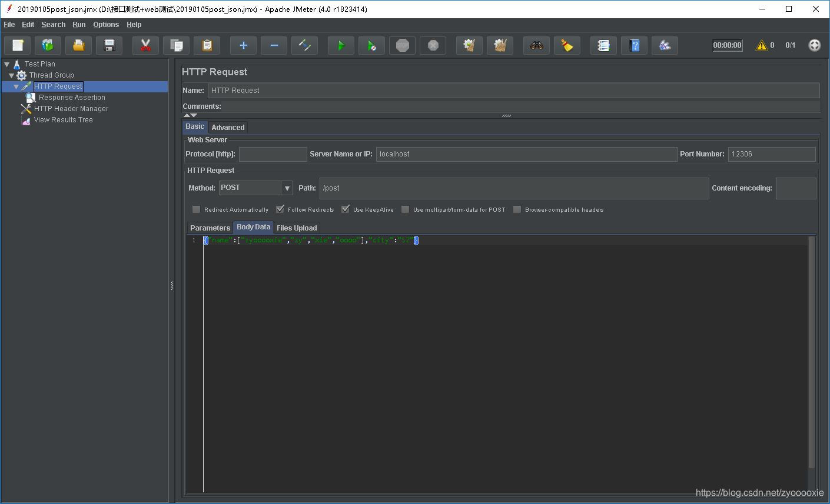Collapse the Test Plan tree node
The image size is (830, 504).
click(x=7, y=64)
